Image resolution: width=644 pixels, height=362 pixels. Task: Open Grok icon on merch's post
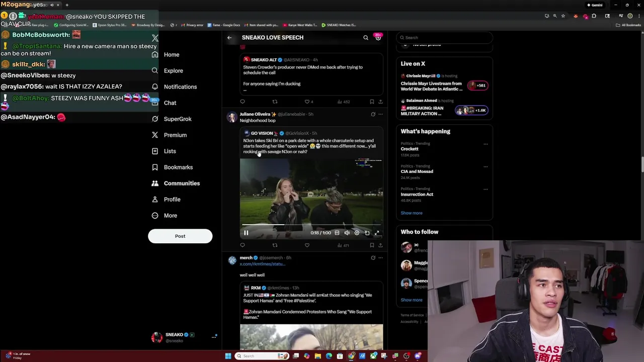373,258
